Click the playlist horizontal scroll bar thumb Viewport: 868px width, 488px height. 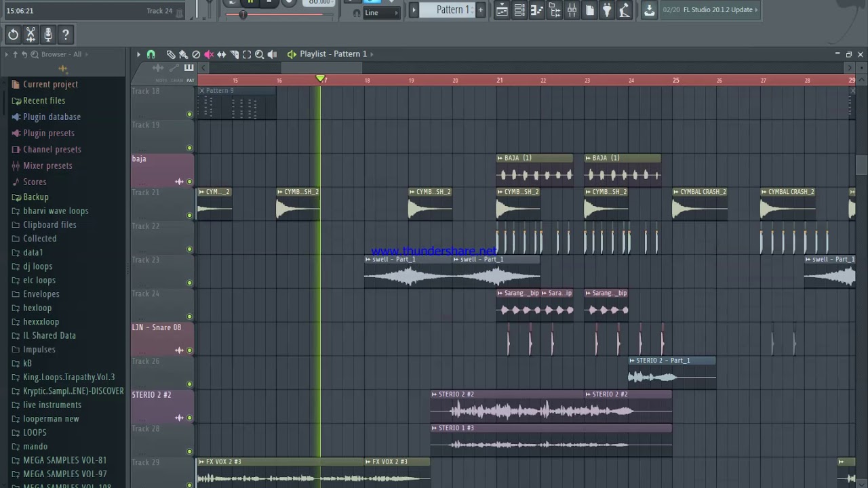click(x=321, y=68)
